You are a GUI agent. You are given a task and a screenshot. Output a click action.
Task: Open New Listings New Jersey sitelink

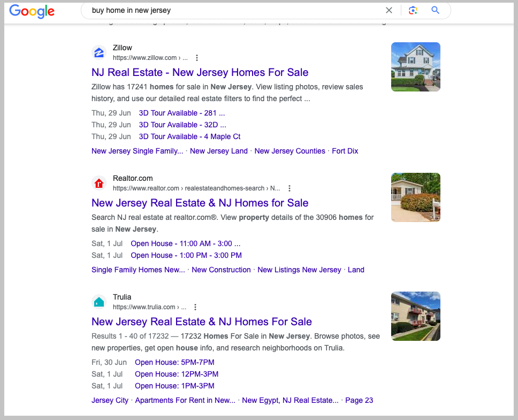pyautogui.click(x=299, y=270)
